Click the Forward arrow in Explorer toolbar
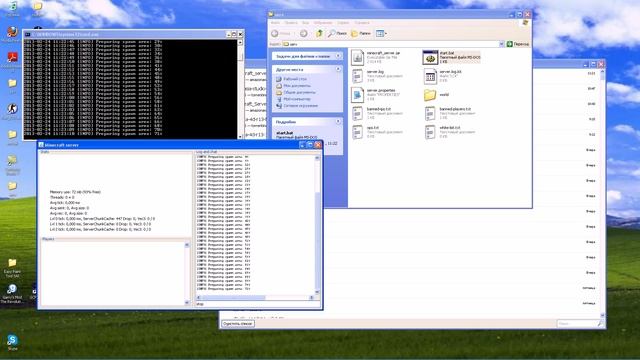 (303, 33)
